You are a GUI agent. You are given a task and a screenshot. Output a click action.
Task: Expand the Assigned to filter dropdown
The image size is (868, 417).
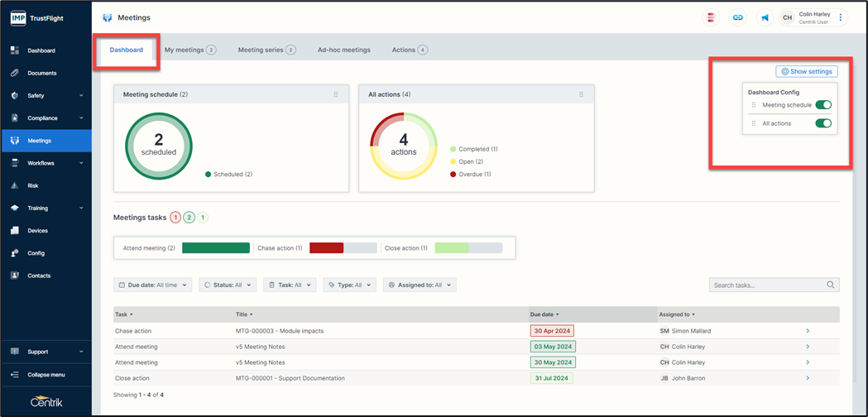(420, 285)
